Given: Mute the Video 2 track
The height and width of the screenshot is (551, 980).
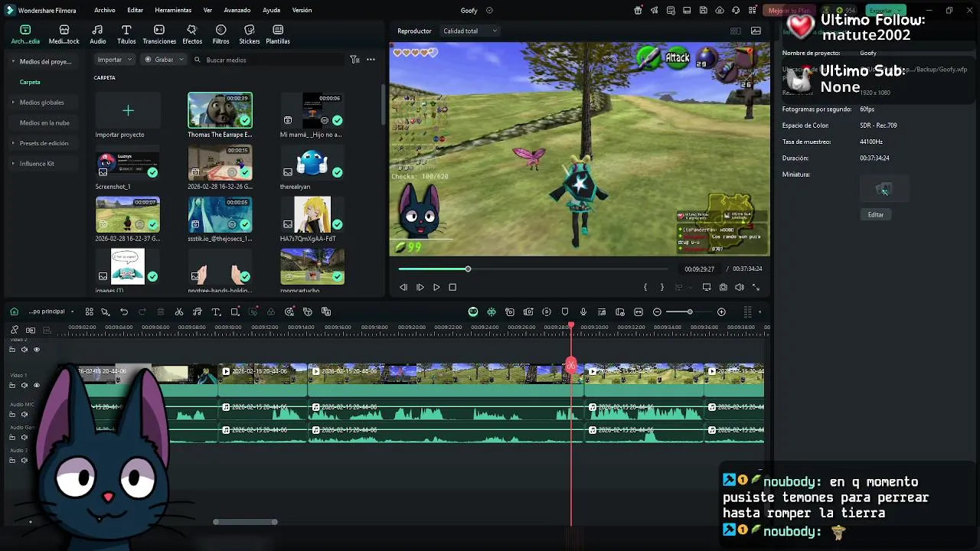Looking at the screenshot, I should click(x=24, y=350).
